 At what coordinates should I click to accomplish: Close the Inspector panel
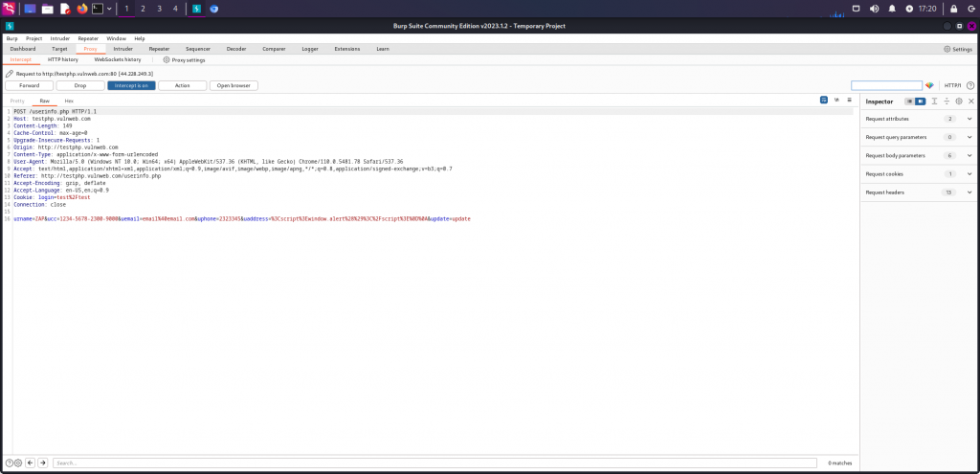pos(971,102)
